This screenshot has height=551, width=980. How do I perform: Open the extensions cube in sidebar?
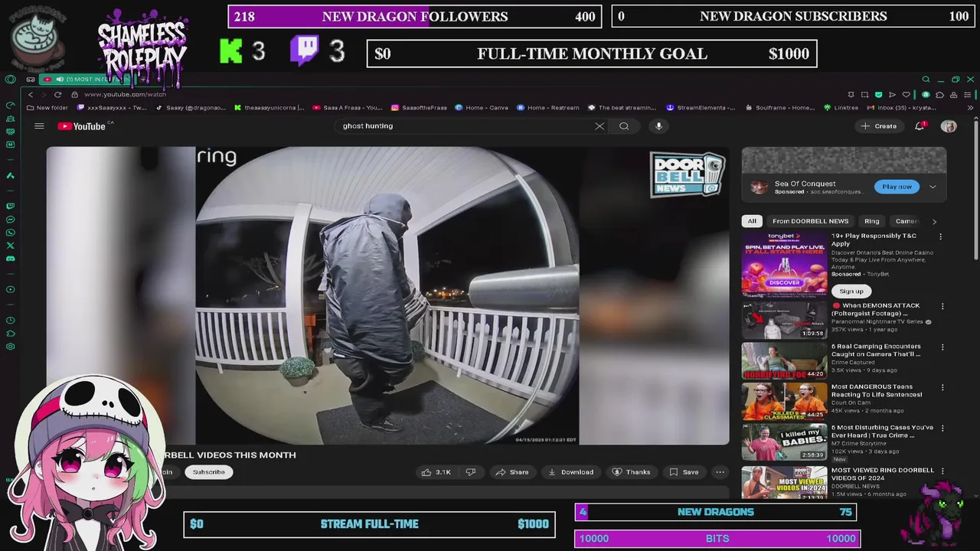10,334
